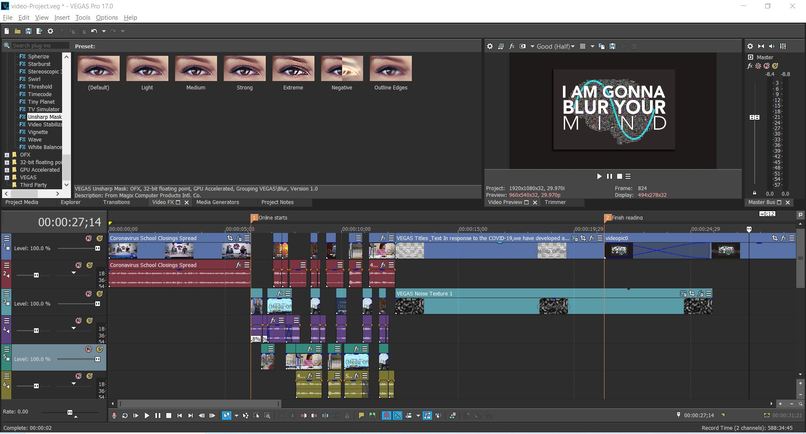Open Event FX on Coronavirus audio event
This screenshot has width=806, height=434.
[x=239, y=265]
